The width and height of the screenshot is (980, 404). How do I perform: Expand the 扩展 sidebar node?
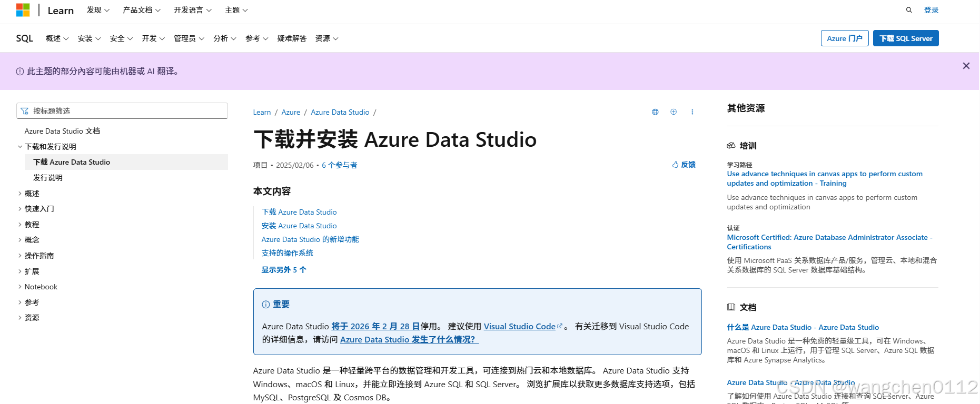click(28, 271)
